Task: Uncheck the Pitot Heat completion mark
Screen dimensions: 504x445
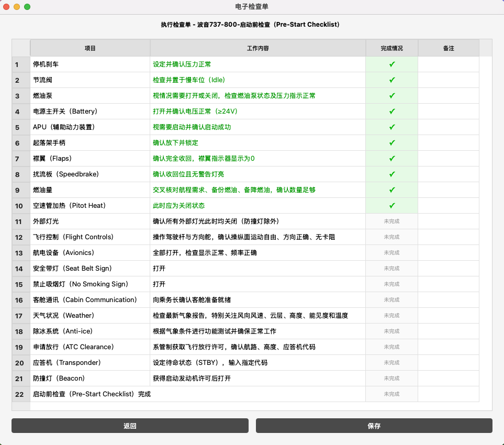Action: click(x=392, y=205)
